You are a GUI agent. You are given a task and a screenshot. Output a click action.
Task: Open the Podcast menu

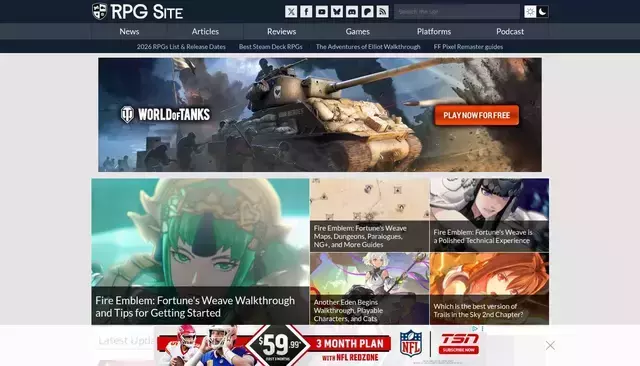(510, 31)
